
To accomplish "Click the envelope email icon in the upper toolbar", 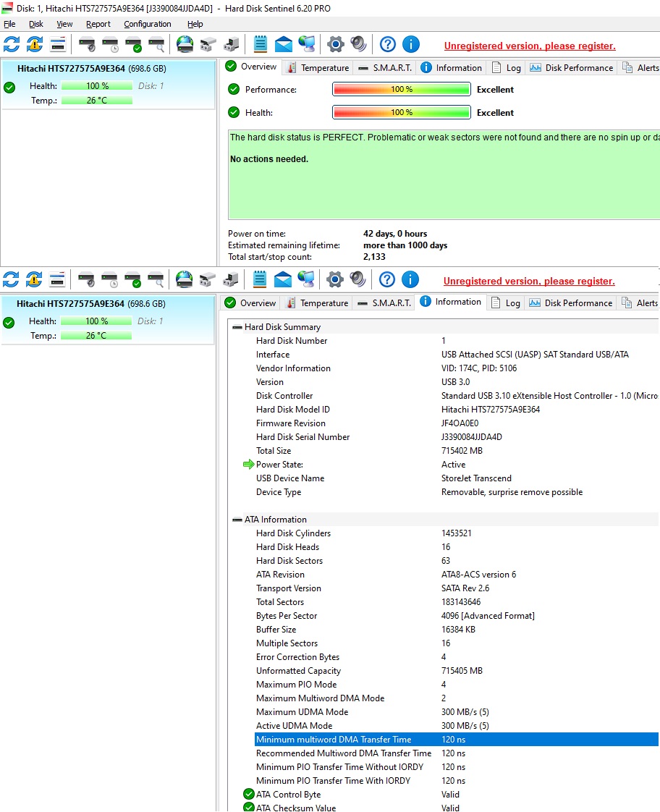I will [284, 45].
